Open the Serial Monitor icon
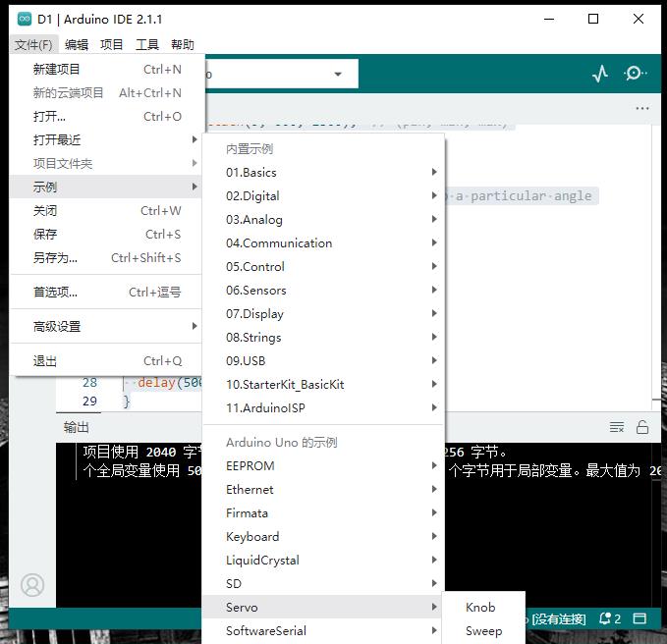This screenshot has height=644, width=667. point(635,74)
